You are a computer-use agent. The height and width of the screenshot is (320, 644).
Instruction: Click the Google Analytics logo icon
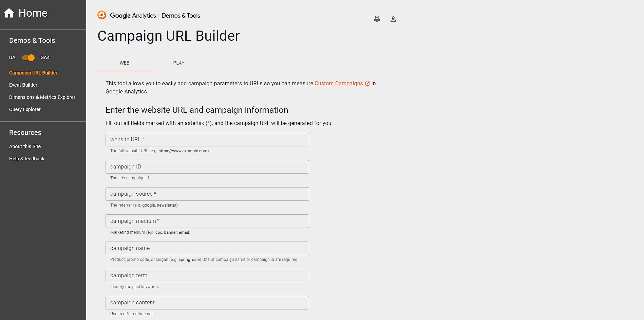(x=102, y=15)
